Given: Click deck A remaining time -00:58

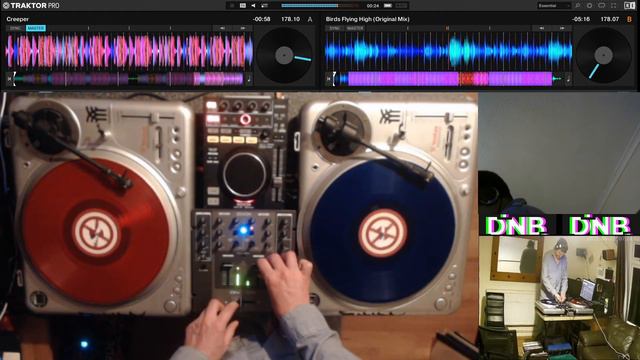Looking at the screenshot, I should pos(261,19).
